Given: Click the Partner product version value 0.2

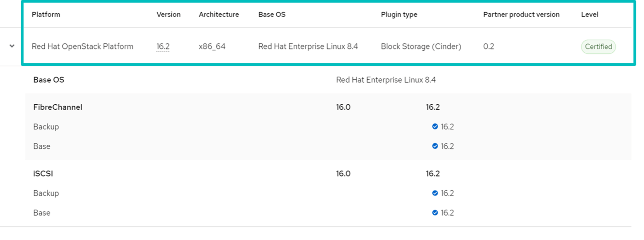Looking at the screenshot, I should [x=489, y=46].
